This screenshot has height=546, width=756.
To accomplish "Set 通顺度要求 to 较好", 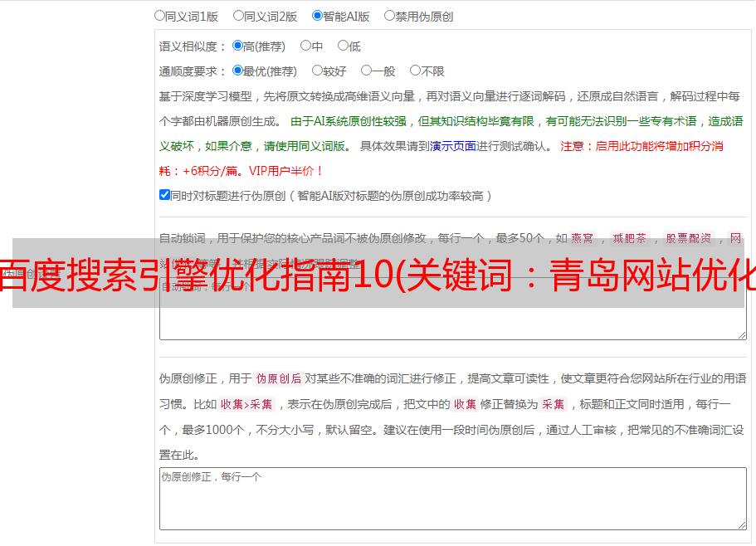I will 317,71.
